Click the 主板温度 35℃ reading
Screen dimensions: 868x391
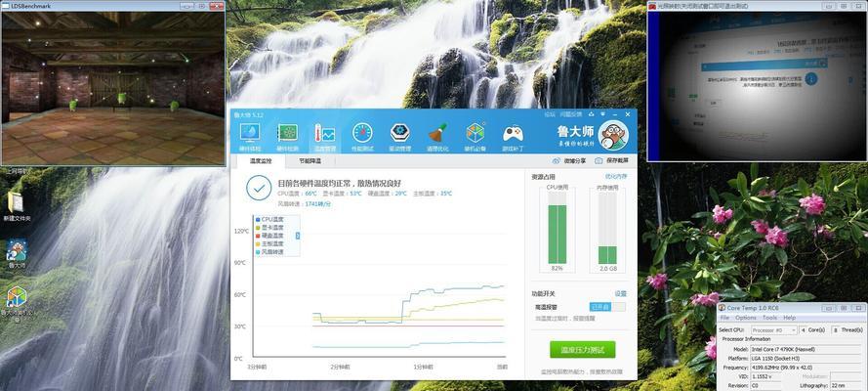point(433,194)
